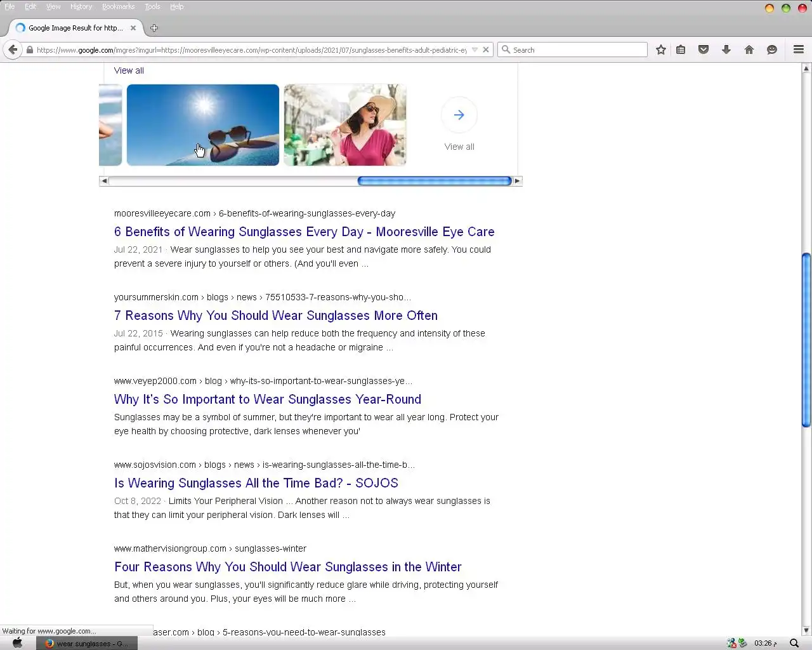
Task: Click the green maximize window button
Action: [x=786, y=8]
